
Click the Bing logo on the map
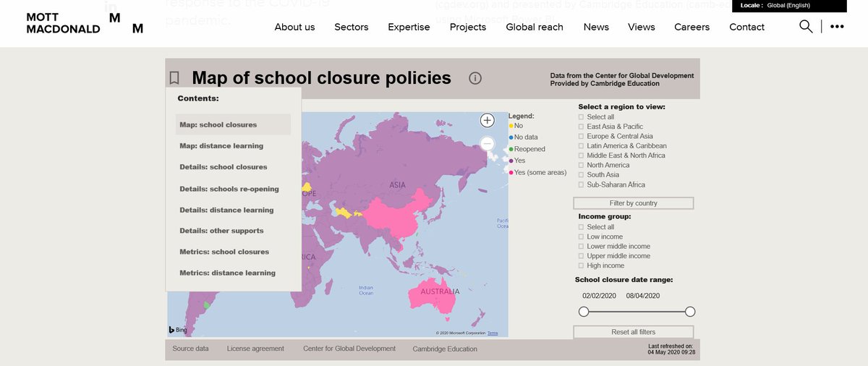click(178, 330)
